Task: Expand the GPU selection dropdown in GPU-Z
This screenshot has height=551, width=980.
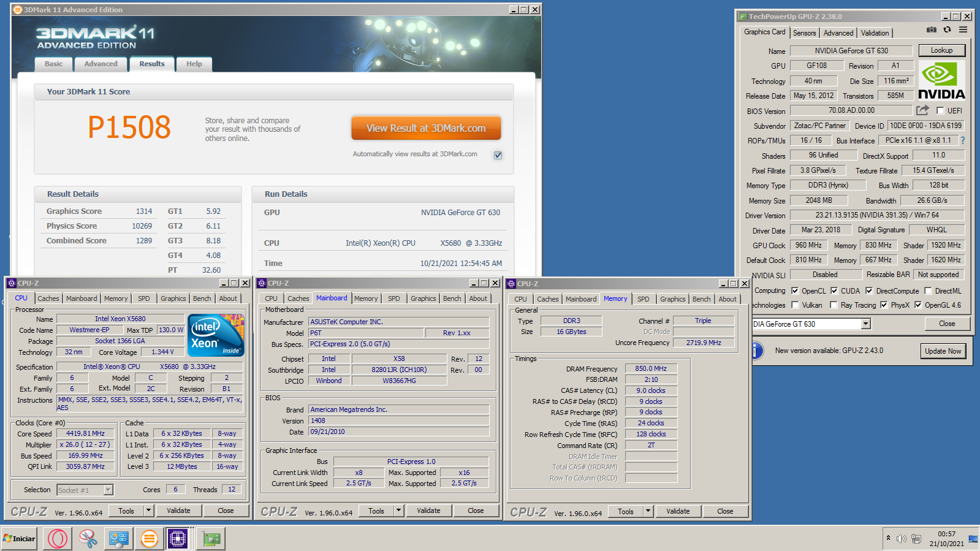Action: coord(866,324)
